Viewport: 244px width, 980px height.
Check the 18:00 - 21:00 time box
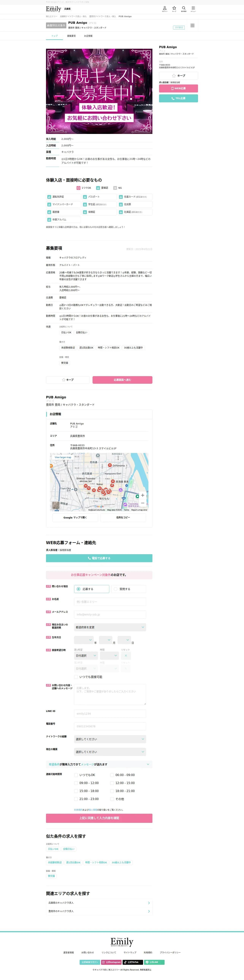pyautogui.click(x=112, y=791)
